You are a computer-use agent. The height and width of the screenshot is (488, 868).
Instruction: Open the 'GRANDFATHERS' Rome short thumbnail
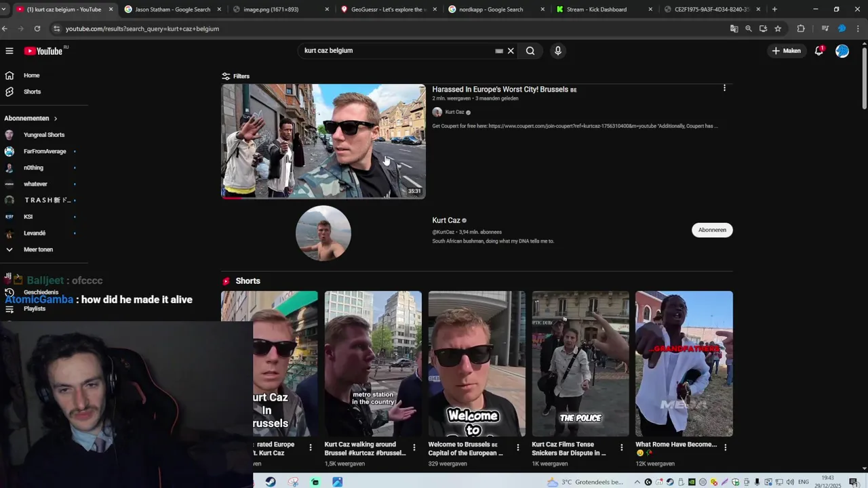684,364
